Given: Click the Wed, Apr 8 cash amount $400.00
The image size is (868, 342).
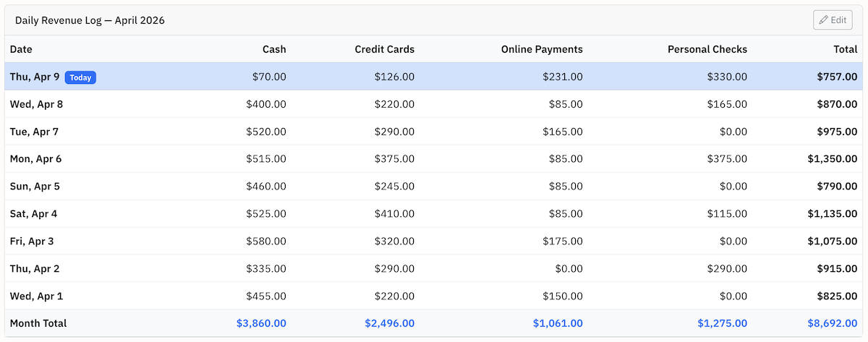Looking at the screenshot, I should click(x=265, y=104).
